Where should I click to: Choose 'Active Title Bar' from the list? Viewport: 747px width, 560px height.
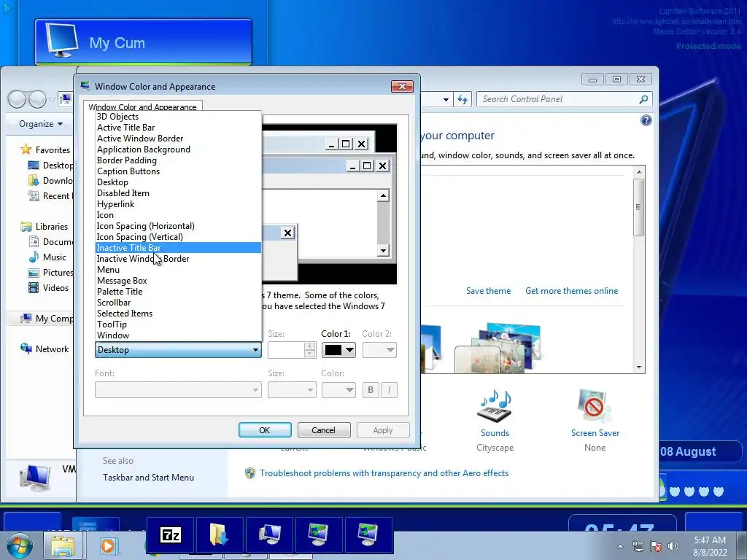tap(179, 128)
